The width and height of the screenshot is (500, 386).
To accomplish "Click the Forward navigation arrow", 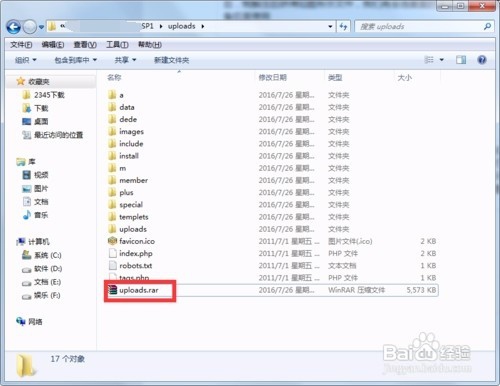I will click(30, 27).
